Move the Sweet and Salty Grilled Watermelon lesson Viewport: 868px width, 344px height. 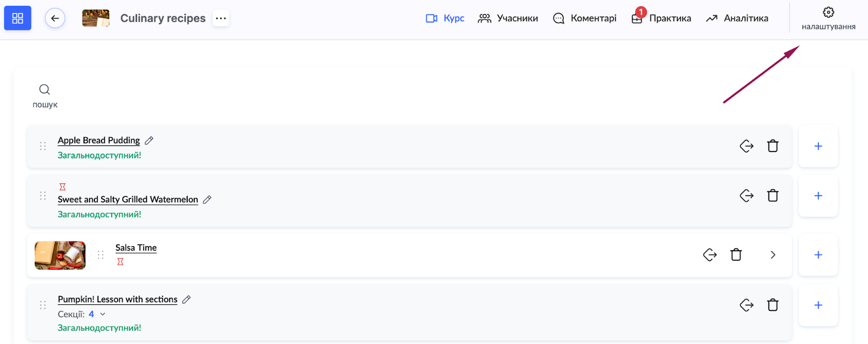pyautogui.click(x=746, y=195)
